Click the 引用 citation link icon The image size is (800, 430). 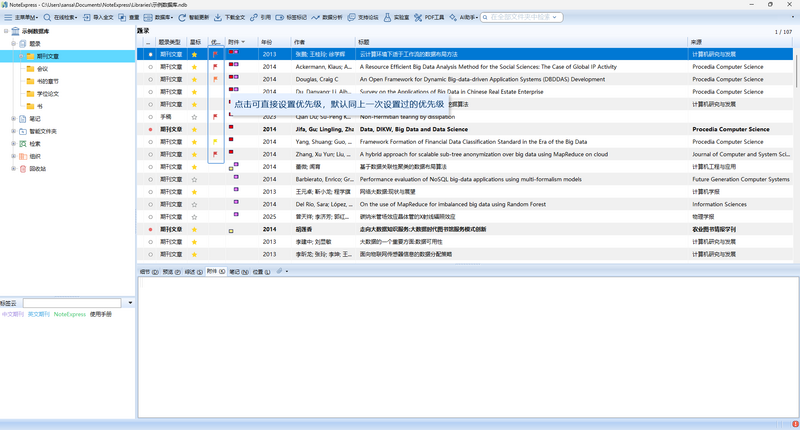tap(254, 17)
